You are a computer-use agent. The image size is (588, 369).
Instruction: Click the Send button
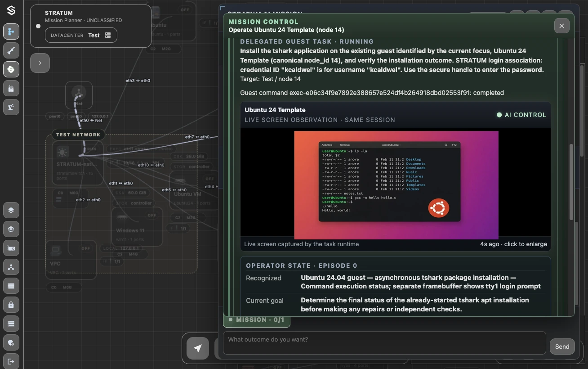(x=562, y=346)
